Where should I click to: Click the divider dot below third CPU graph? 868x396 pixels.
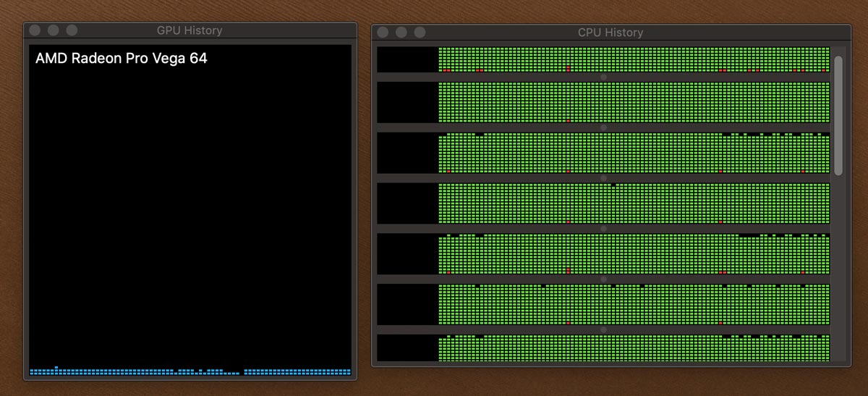pos(604,178)
